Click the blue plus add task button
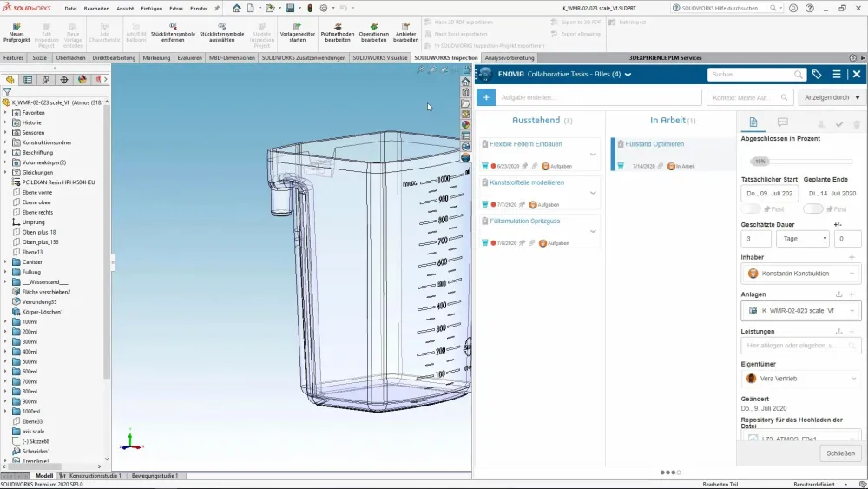This screenshot has width=868, height=489. [x=486, y=97]
